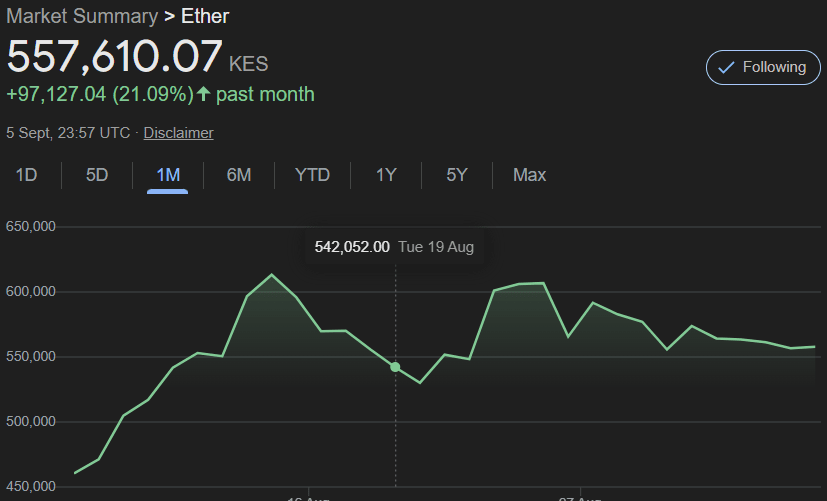827x501 pixels.
Task: Click the green up arrow icon
Action: (x=204, y=94)
